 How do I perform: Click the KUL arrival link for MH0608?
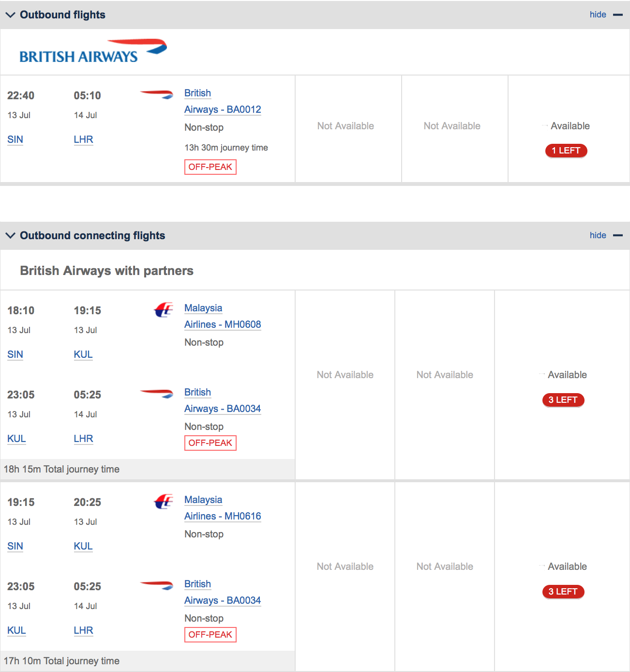pos(83,354)
